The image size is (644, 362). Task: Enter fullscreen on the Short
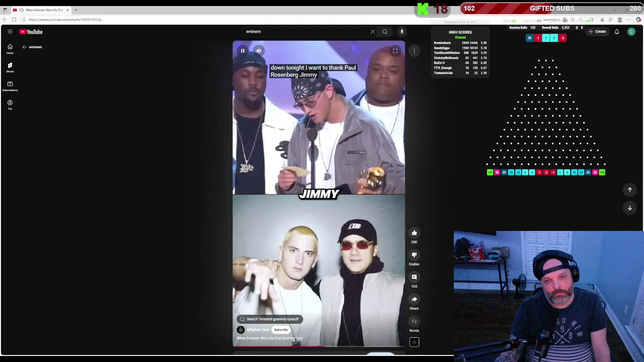(395, 51)
